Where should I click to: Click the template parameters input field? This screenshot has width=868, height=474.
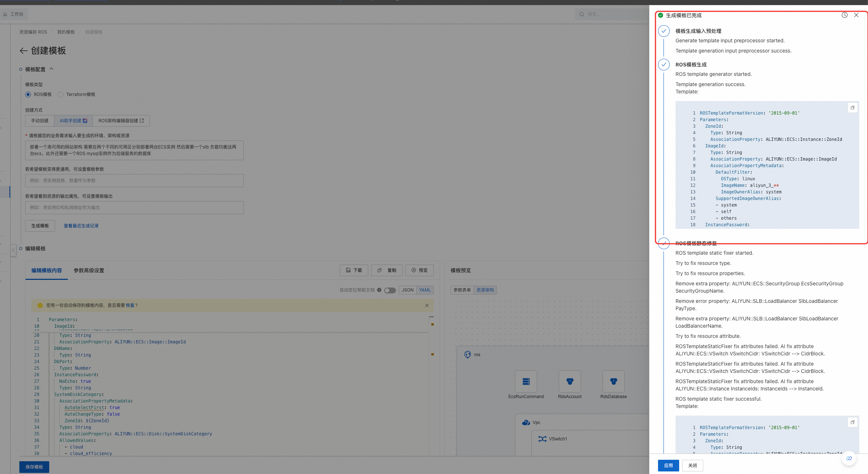coord(134,181)
